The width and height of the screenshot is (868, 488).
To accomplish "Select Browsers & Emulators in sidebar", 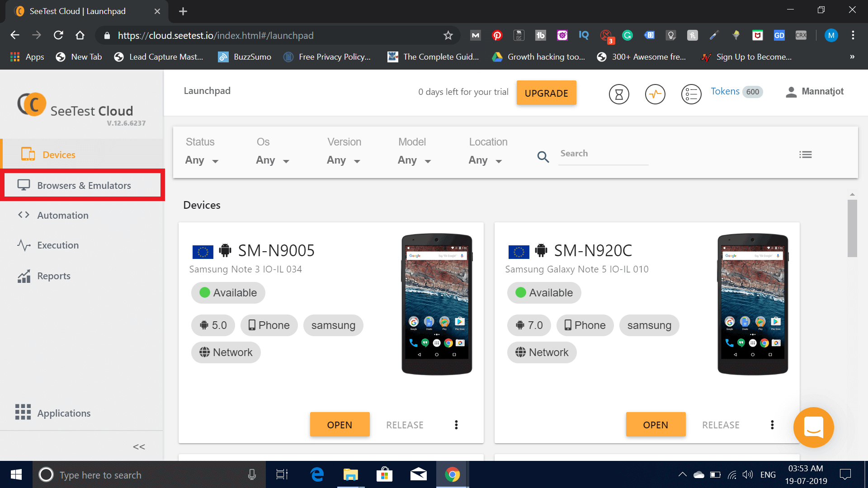I will [84, 185].
